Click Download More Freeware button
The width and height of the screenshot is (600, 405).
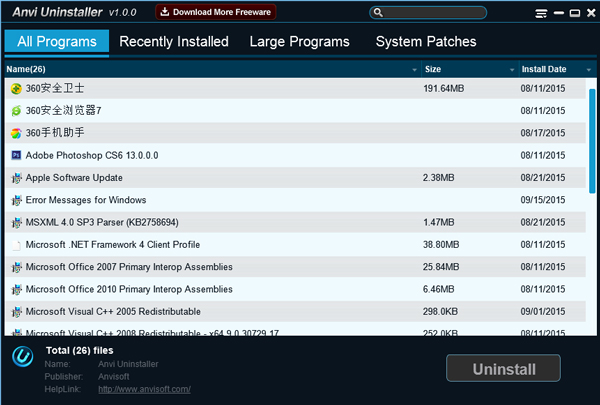pyautogui.click(x=216, y=12)
